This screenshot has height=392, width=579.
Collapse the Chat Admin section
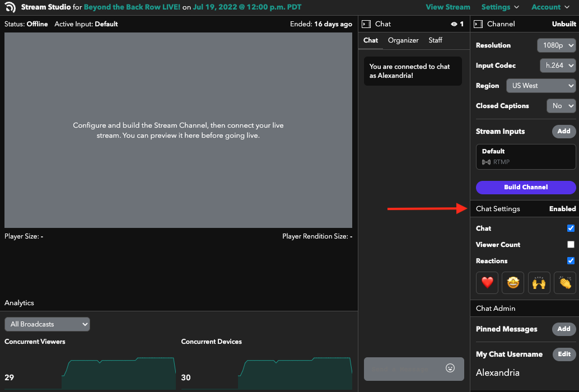coord(524,308)
